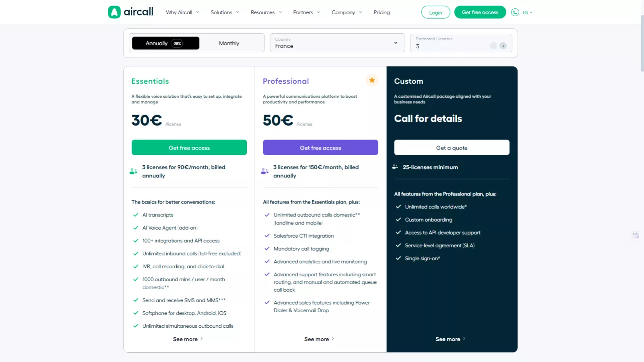Open See more for the Professional plan
The image size is (644, 362).
coord(319,339)
